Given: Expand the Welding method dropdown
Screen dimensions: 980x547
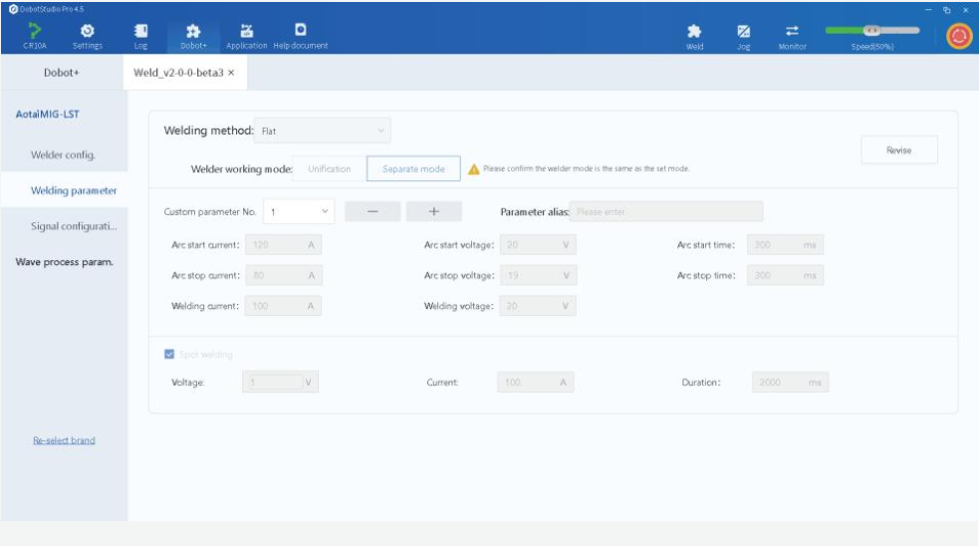Looking at the screenshot, I should click(323, 131).
